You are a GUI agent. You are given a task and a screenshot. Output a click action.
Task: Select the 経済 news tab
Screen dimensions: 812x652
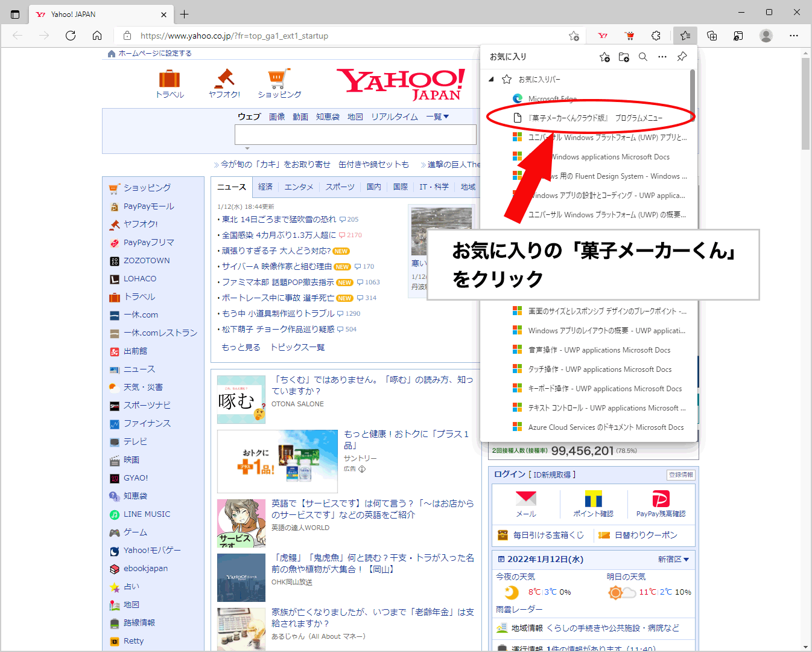tap(265, 187)
